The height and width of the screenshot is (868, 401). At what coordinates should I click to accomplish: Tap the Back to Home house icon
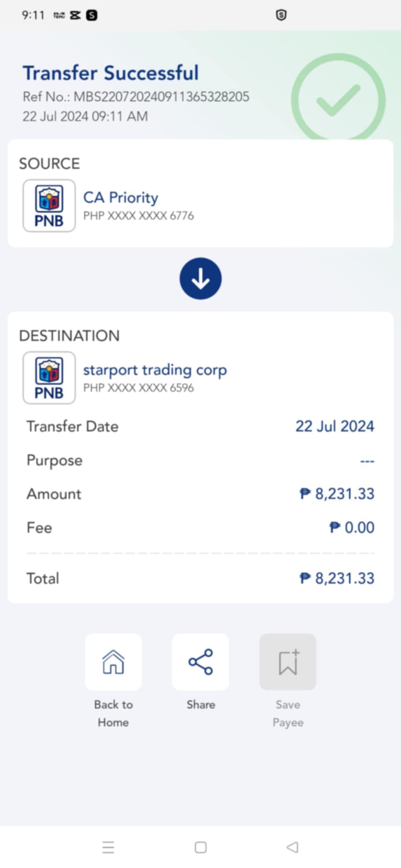pos(113,662)
